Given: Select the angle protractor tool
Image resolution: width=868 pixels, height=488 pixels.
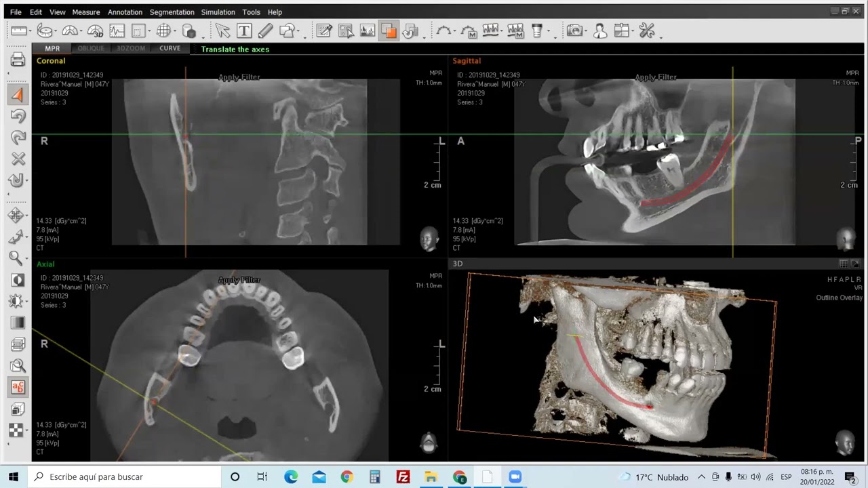Looking at the screenshot, I should click(69, 30).
